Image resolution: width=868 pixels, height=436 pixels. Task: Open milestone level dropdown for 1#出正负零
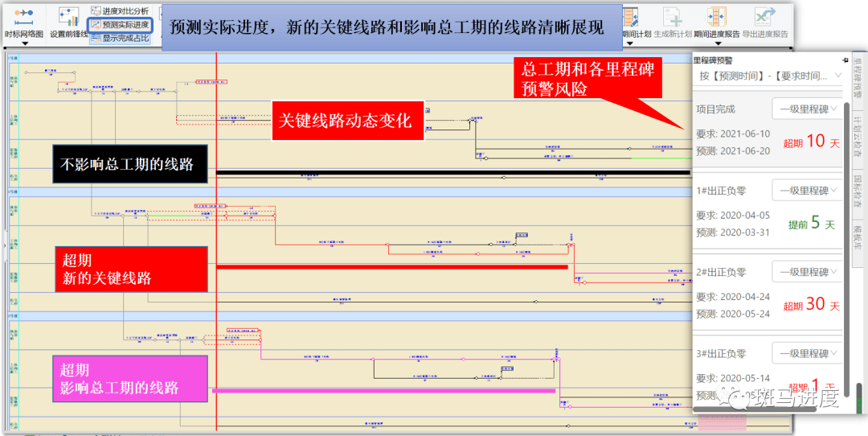tap(808, 191)
